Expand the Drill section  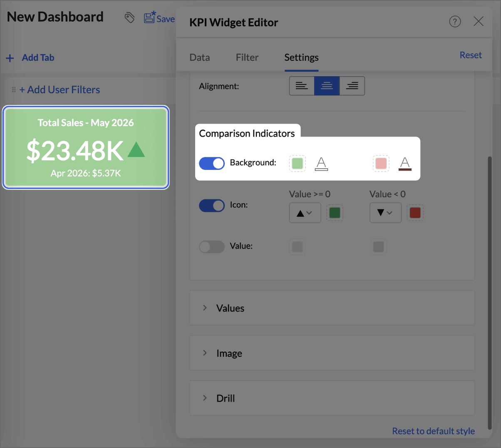(332, 398)
